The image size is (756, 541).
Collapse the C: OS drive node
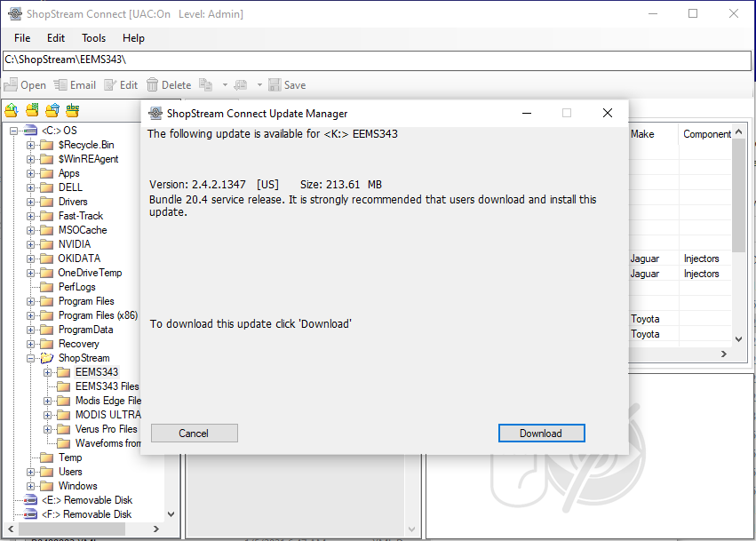click(14, 131)
